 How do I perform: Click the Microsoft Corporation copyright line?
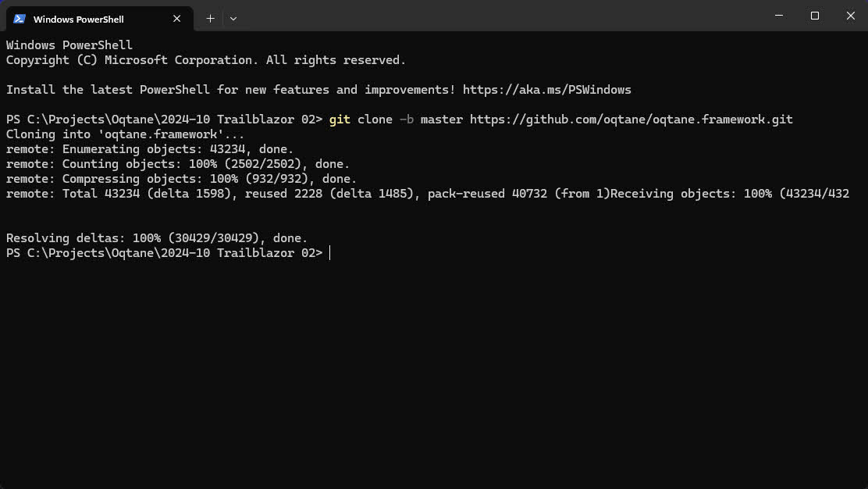point(205,60)
